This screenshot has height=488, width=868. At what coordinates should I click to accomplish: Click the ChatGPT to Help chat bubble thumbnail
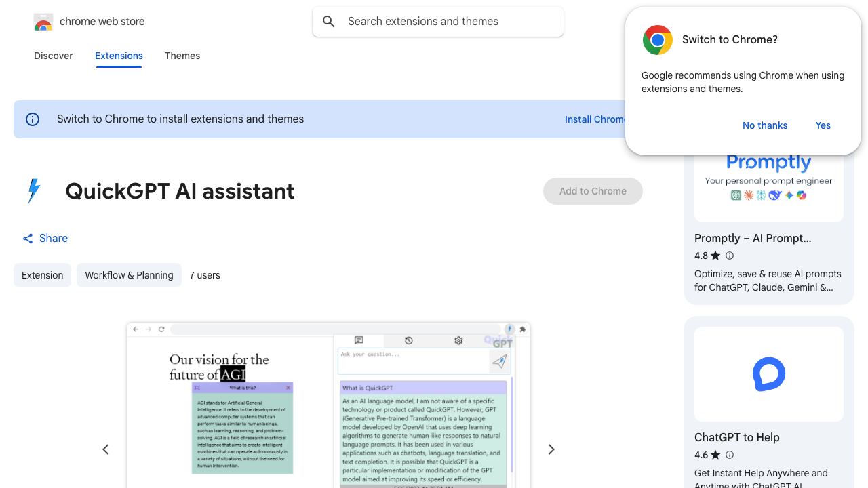(x=769, y=374)
